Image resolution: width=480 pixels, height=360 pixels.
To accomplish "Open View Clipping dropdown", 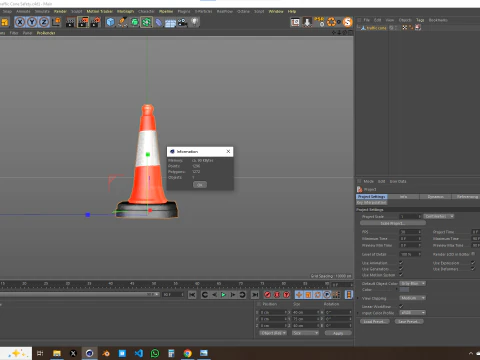I will (x=413, y=298).
